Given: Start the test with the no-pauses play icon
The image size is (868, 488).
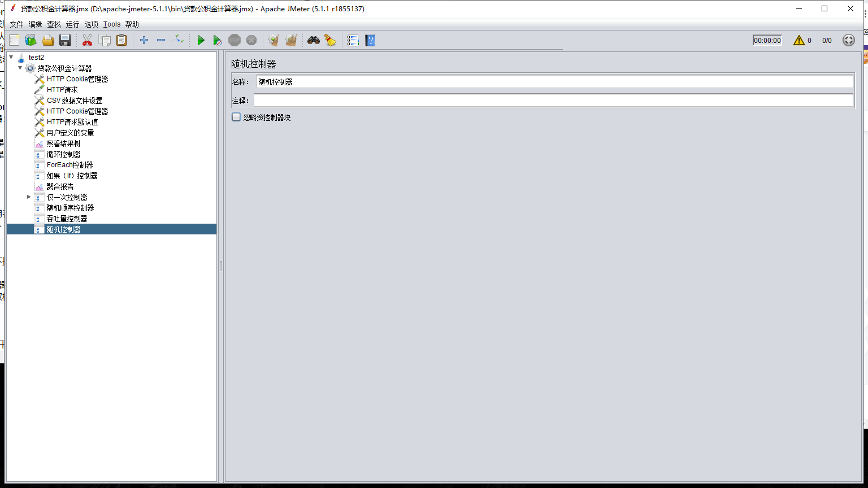Looking at the screenshot, I should (218, 40).
